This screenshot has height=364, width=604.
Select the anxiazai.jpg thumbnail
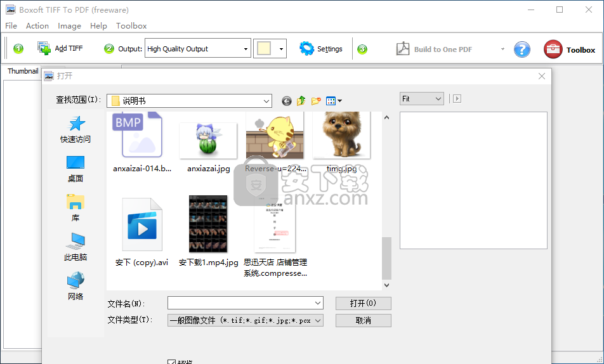click(x=208, y=147)
